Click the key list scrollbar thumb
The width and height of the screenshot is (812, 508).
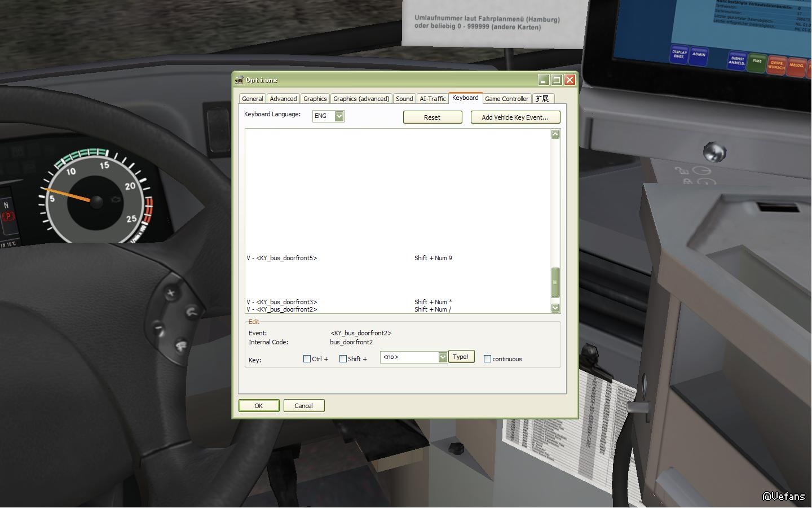[555, 282]
